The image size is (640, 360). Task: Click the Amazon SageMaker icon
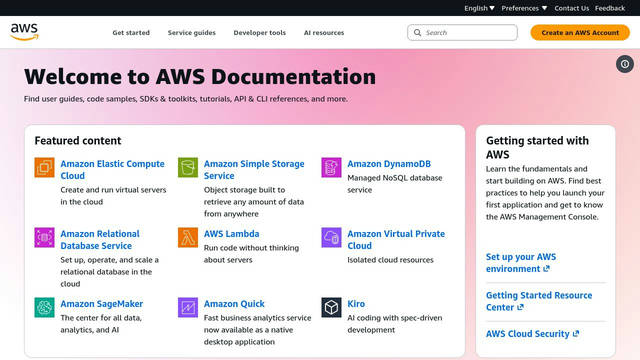(44, 307)
